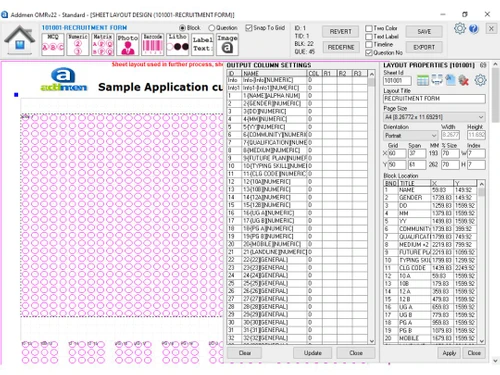Click the TITLE header in Block Location
This screenshot has height=375, width=500.
[x=414, y=183]
